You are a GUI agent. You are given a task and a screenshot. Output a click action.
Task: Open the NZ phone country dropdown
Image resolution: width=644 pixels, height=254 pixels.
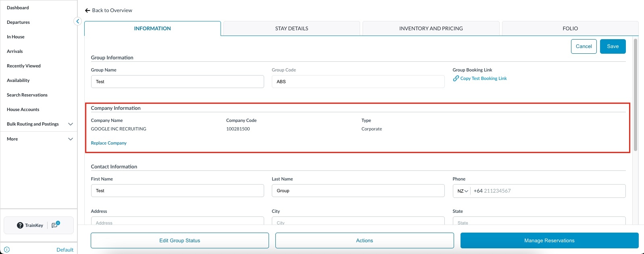click(x=463, y=191)
